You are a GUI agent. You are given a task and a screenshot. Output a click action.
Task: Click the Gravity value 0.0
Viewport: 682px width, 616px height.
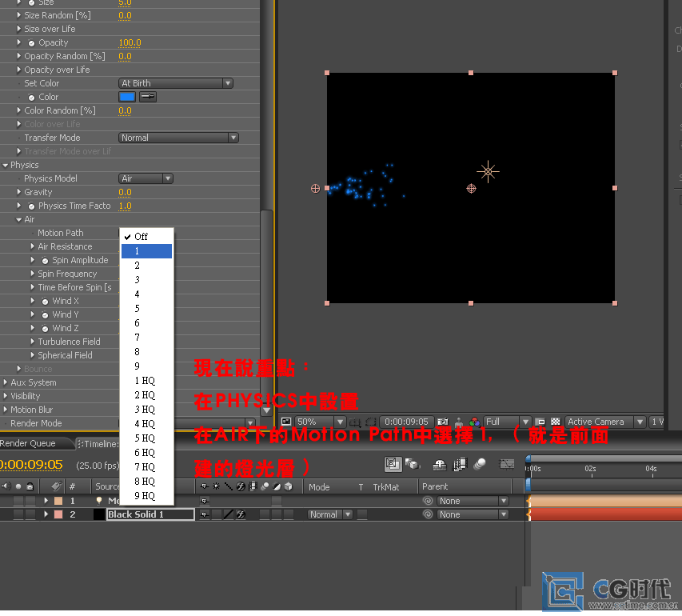click(125, 192)
